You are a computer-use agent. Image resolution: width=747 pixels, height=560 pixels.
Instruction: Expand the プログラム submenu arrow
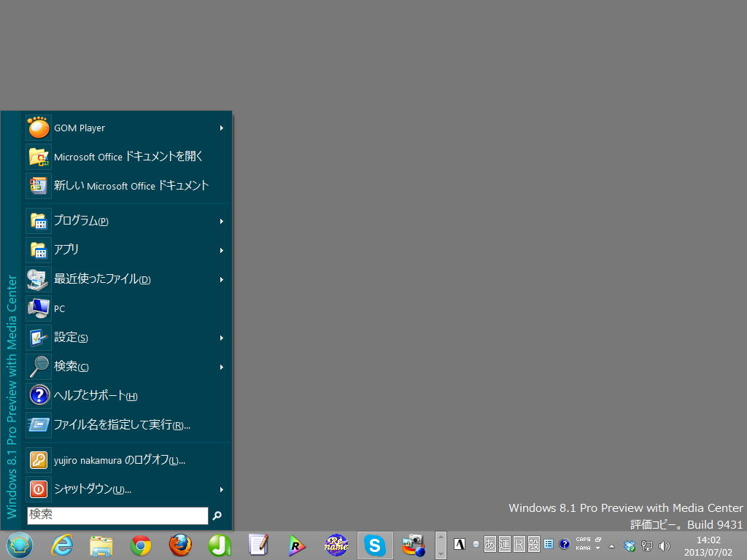[221, 220]
